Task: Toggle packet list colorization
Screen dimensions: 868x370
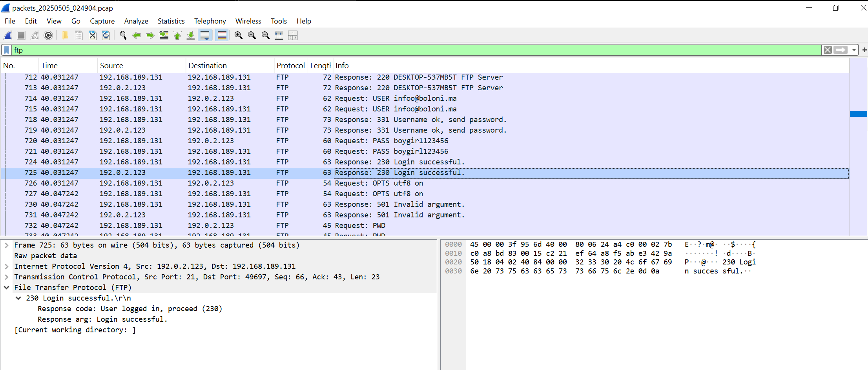Action: coord(222,35)
